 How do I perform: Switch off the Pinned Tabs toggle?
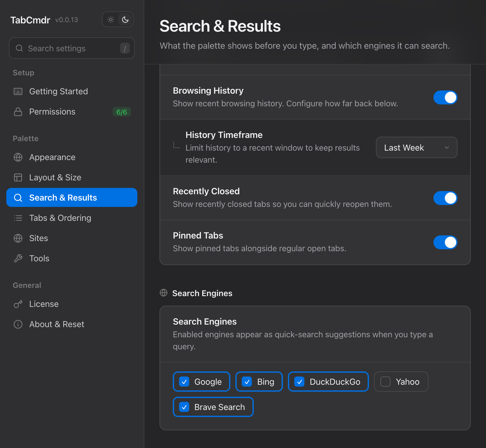click(x=445, y=243)
